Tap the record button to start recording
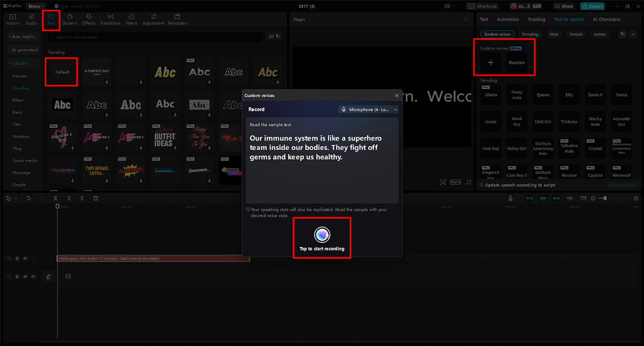 coord(322,234)
